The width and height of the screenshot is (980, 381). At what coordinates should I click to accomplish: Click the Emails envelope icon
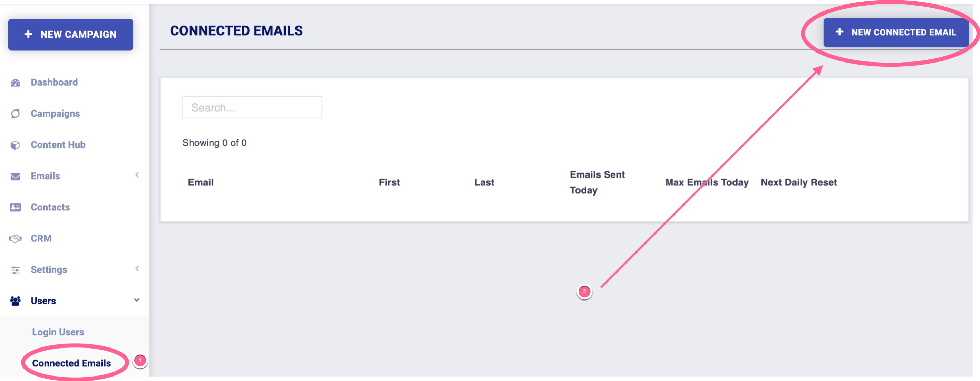coord(15,176)
